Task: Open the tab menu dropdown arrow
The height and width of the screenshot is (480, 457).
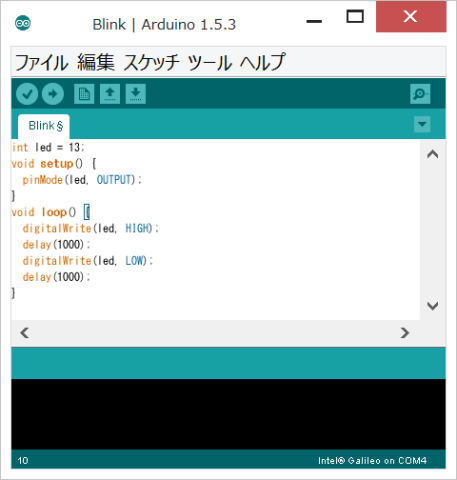Action: [422, 124]
